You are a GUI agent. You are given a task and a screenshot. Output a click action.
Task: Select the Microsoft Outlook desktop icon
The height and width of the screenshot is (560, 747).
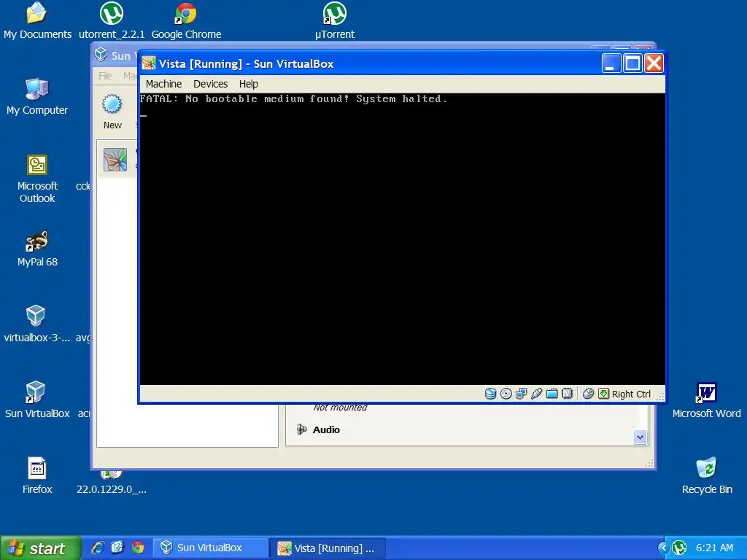click(x=37, y=179)
